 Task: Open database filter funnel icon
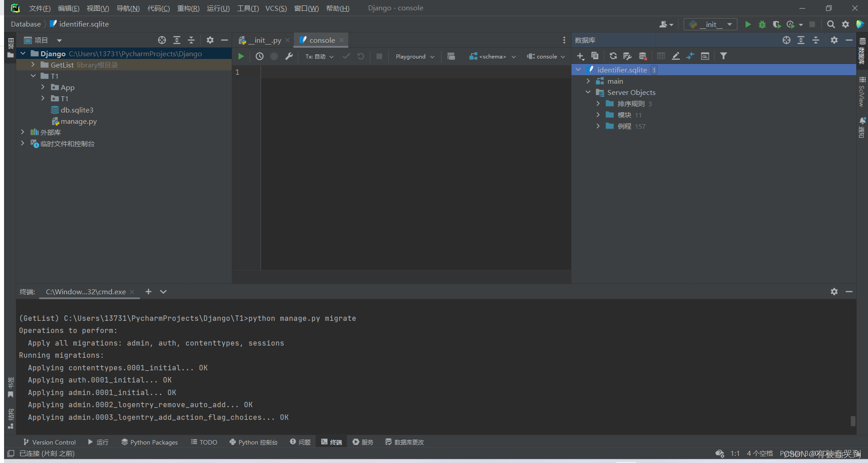724,56
